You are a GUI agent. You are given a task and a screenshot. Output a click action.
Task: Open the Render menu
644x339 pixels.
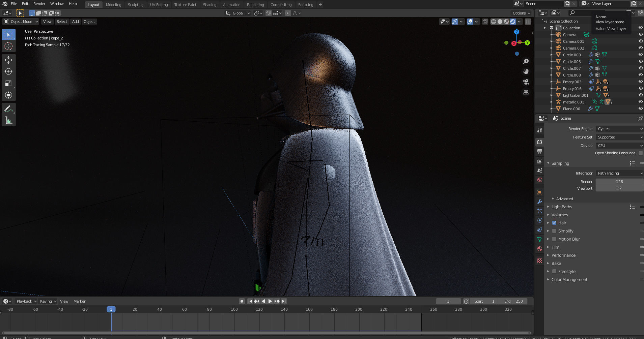tap(39, 4)
